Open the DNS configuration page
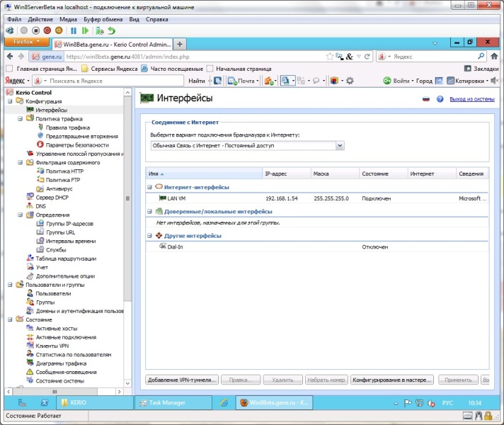Screen dimensions: 504x425 pyautogui.click(x=40, y=206)
